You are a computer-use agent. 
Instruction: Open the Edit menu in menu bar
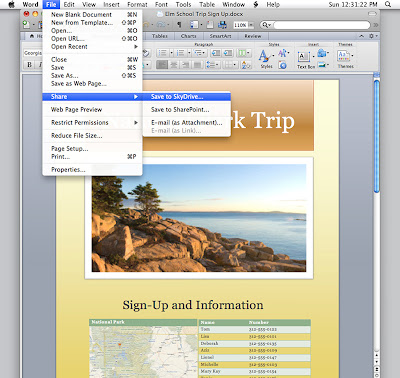(69, 4)
